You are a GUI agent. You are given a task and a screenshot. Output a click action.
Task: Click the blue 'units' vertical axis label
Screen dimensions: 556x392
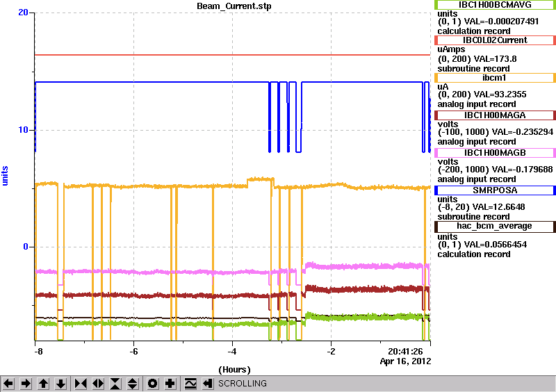click(x=5, y=176)
